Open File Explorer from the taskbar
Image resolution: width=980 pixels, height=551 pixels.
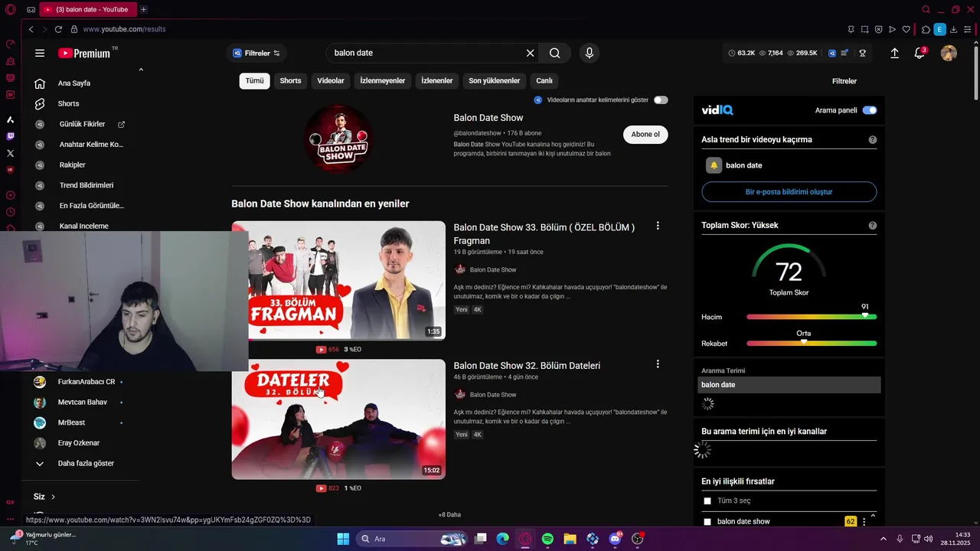click(x=570, y=539)
